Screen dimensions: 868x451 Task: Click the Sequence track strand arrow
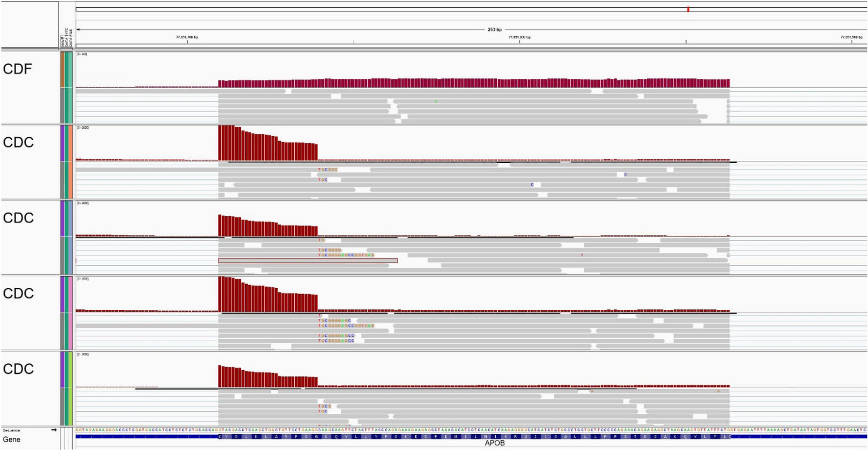pyautogui.click(x=54, y=430)
